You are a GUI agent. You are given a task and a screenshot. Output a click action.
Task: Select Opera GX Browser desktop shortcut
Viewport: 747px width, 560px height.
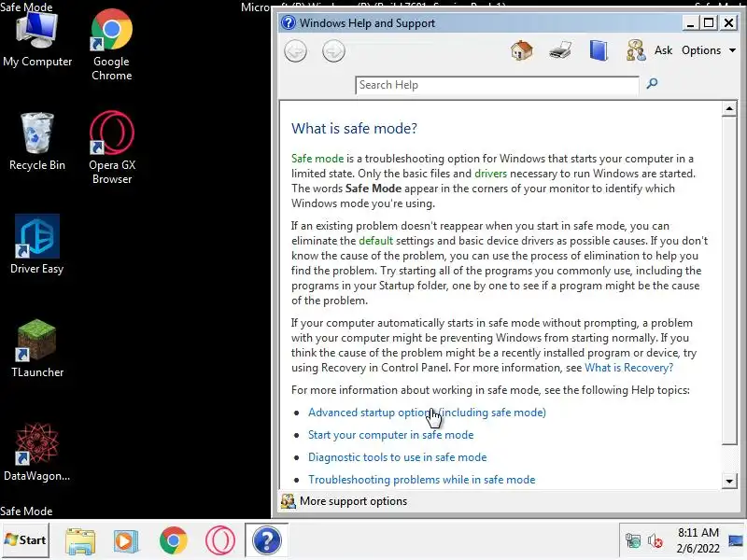point(112,147)
